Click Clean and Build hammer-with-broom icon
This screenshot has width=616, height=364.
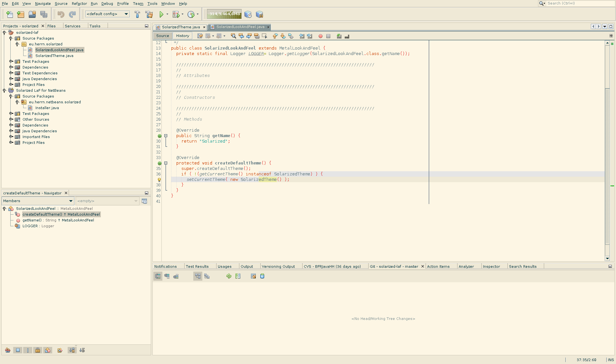click(x=149, y=14)
